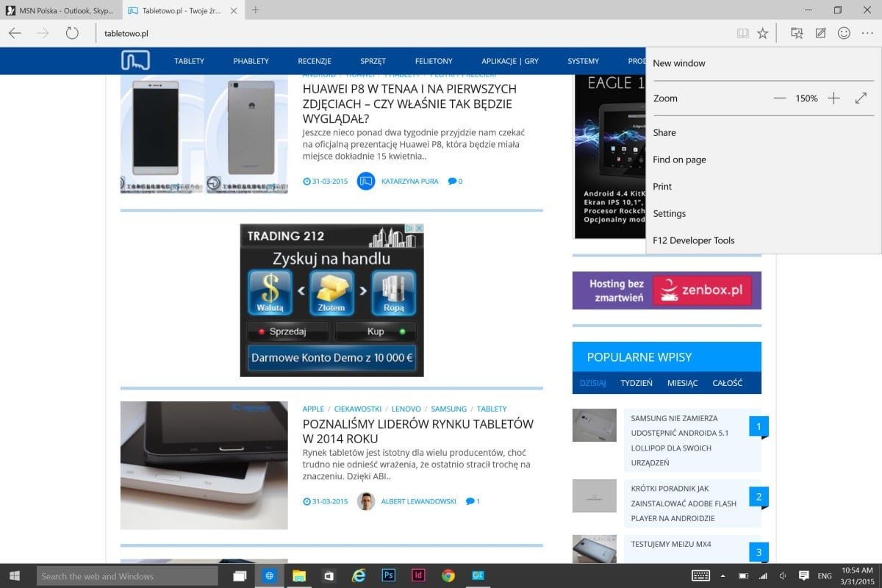
Task: Open reading view with the book icon
Action: (743, 33)
